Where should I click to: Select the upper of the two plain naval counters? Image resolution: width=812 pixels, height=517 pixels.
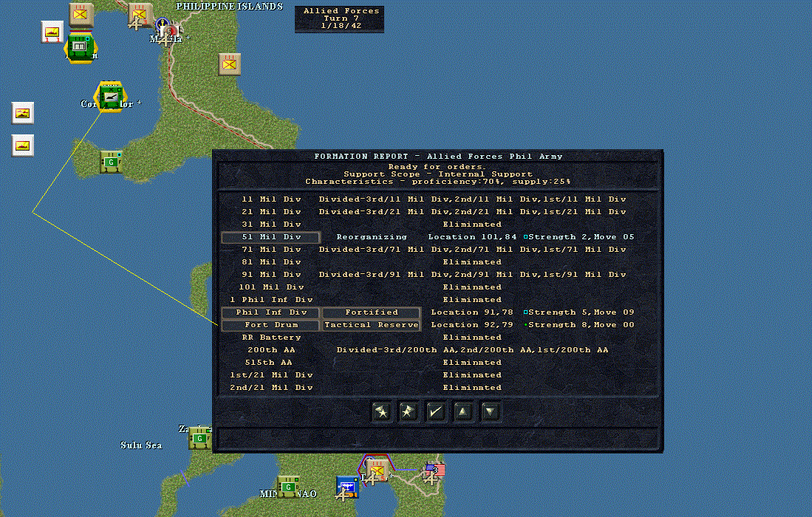23,113
